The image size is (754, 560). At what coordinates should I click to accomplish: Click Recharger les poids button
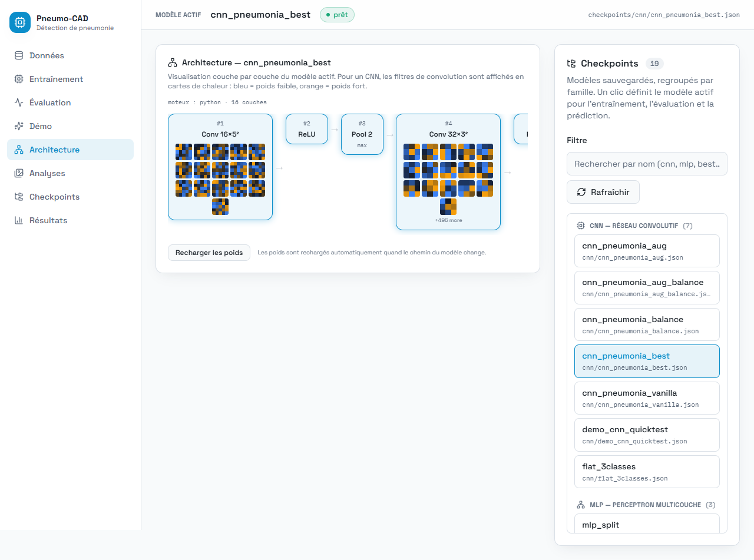tap(209, 253)
